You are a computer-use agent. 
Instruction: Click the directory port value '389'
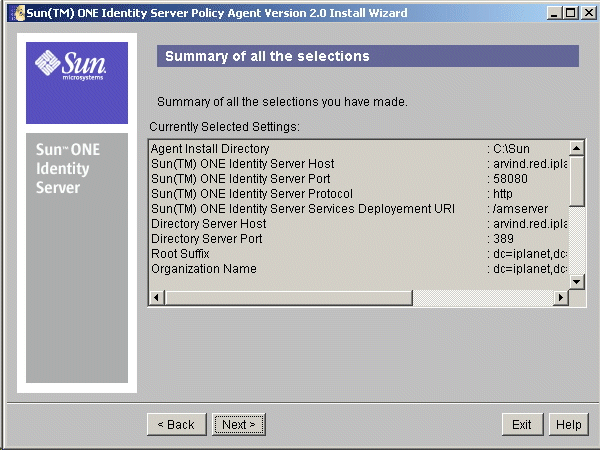click(x=504, y=239)
